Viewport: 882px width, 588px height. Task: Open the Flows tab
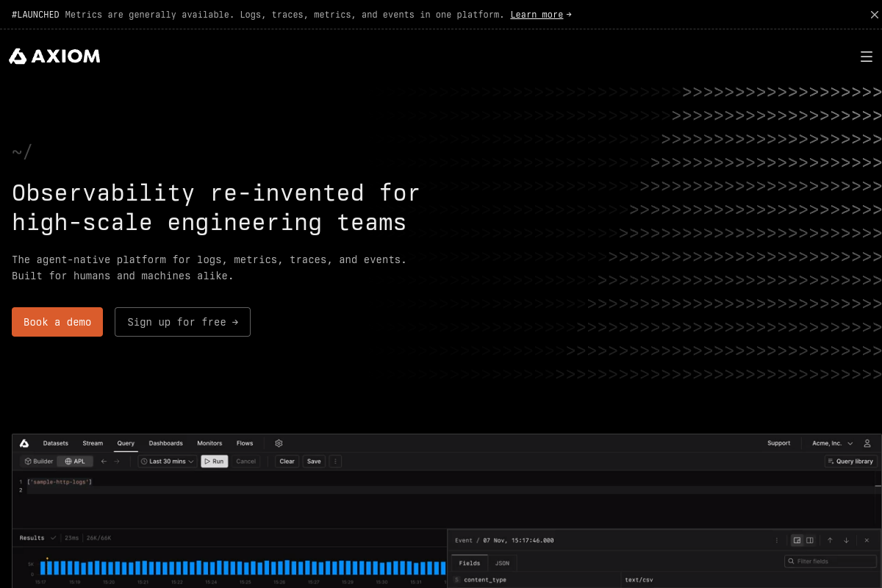245,443
